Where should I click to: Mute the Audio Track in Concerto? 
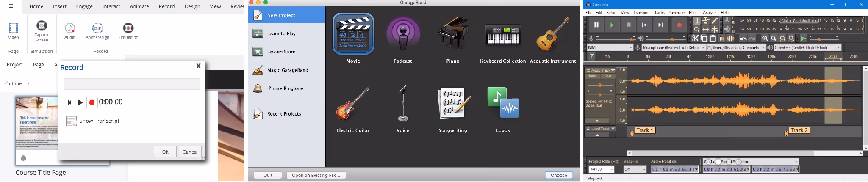pyautogui.click(x=593, y=76)
